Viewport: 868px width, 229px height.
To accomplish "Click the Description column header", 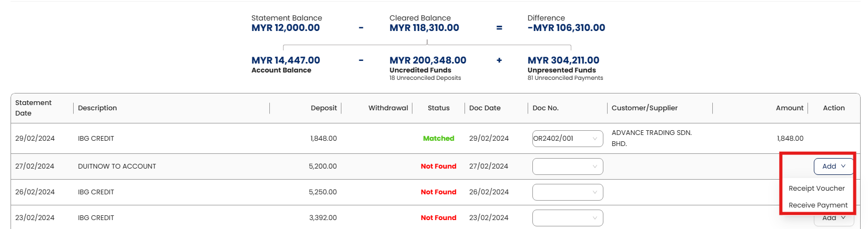I will [x=97, y=108].
